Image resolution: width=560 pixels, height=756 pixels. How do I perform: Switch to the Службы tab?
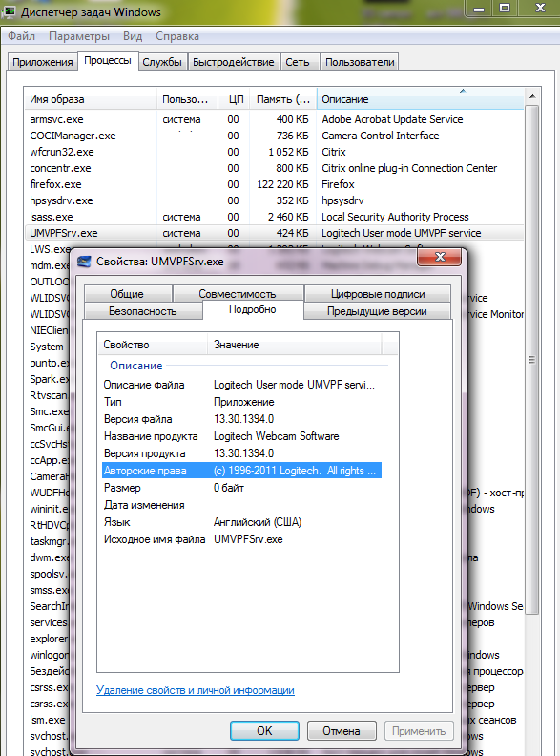click(162, 62)
